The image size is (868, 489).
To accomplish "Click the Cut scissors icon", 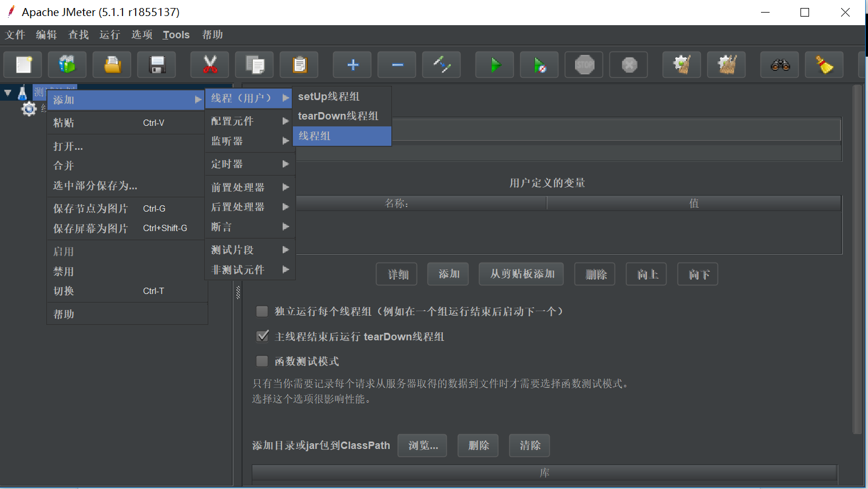I will click(210, 65).
